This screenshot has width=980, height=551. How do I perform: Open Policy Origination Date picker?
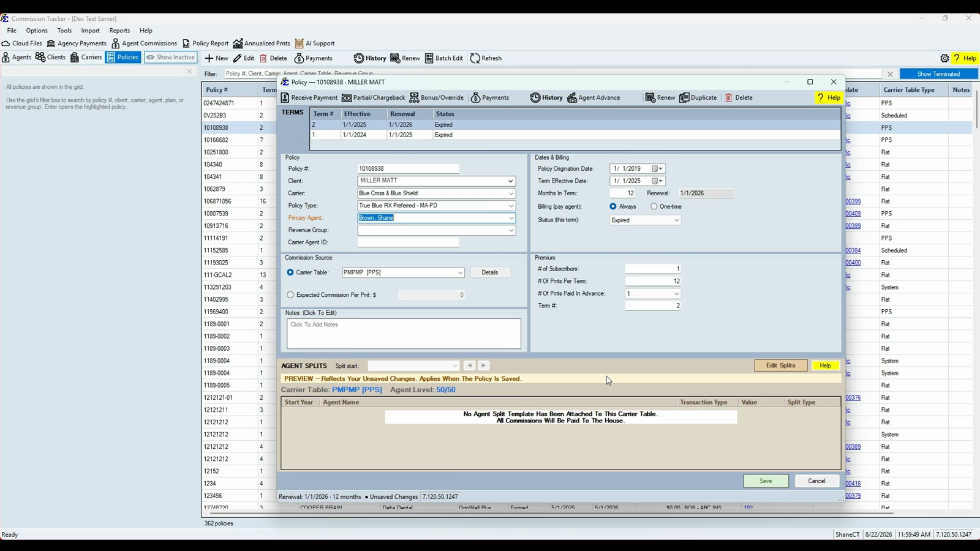pyautogui.click(x=657, y=169)
